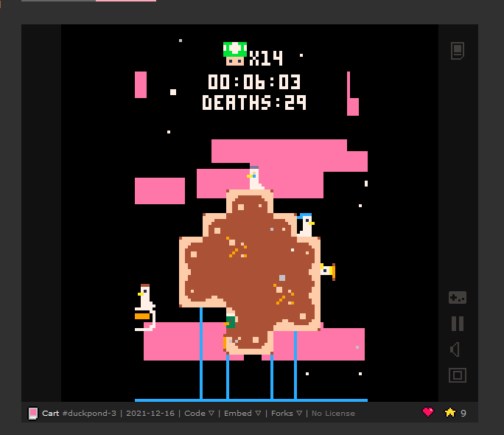Click the Cart label
Viewport: 504px width, 435px height.
[50, 413]
